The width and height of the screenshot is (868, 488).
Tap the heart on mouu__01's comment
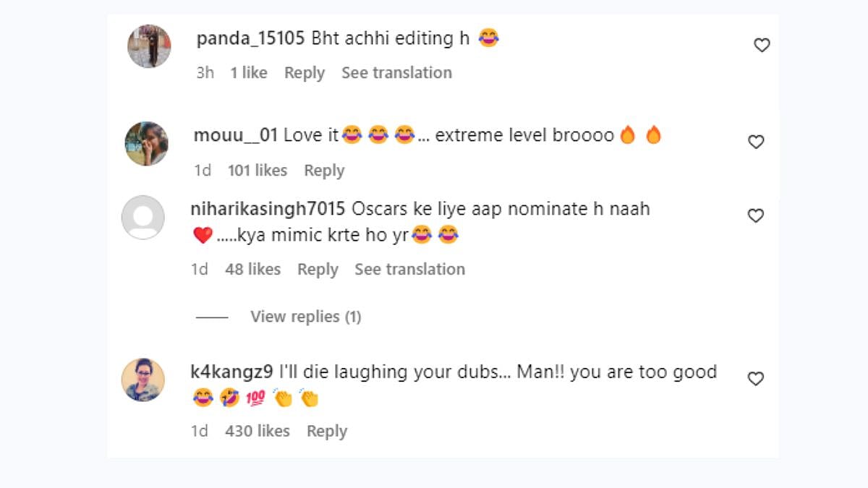[x=756, y=142]
